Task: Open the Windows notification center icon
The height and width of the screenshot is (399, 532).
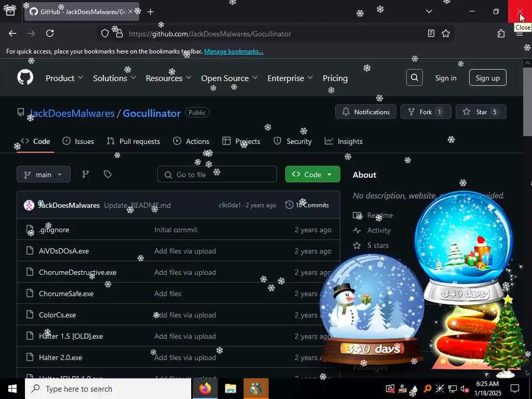Action: tap(515, 389)
